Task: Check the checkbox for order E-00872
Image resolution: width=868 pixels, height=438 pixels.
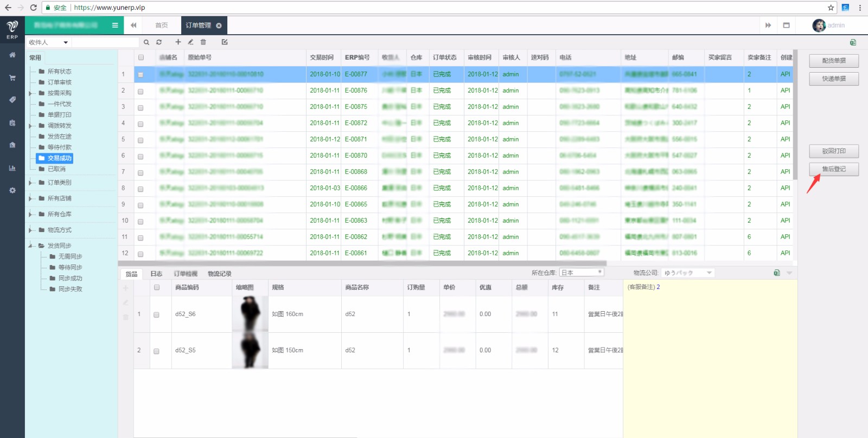Action: pos(141,124)
